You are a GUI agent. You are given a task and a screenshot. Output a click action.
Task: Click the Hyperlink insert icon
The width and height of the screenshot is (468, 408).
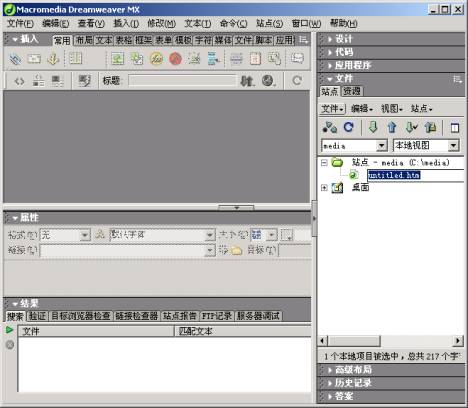coord(15,59)
